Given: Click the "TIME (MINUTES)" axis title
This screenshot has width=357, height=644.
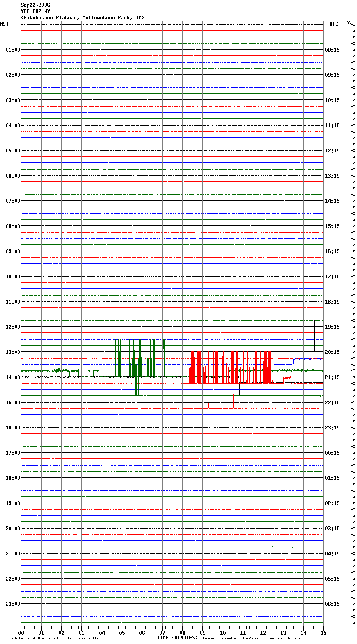Looking at the screenshot, I should pos(177,638).
